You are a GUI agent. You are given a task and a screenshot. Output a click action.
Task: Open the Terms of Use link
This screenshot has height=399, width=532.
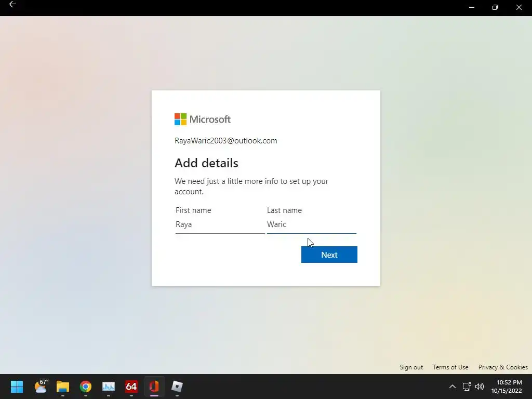coord(450,367)
